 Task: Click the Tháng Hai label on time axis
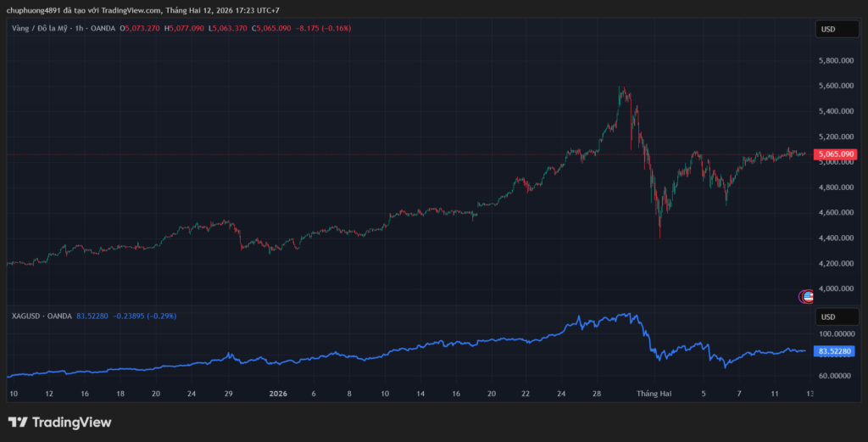(x=654, y=394)
